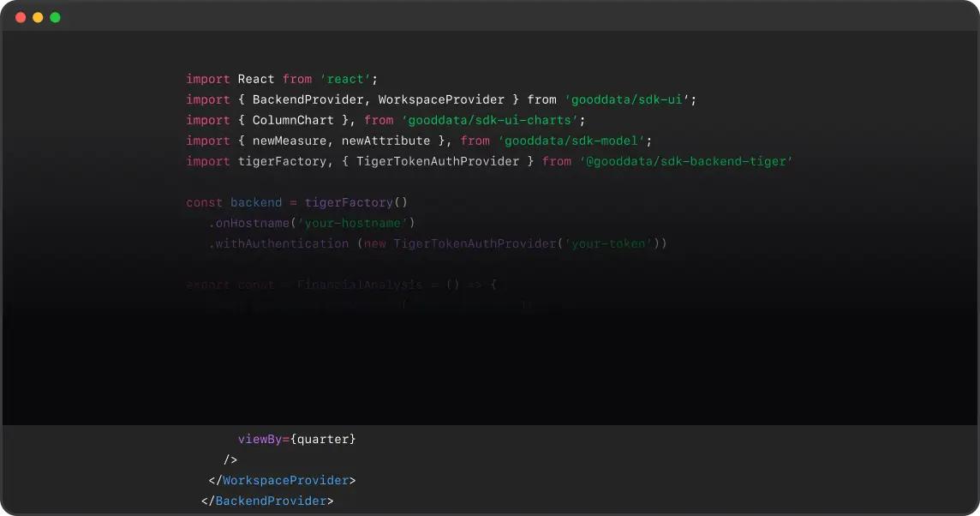This screenshot has height=516, width=980.
Task: Click the {quarter} value
Action: coord(323,439)
